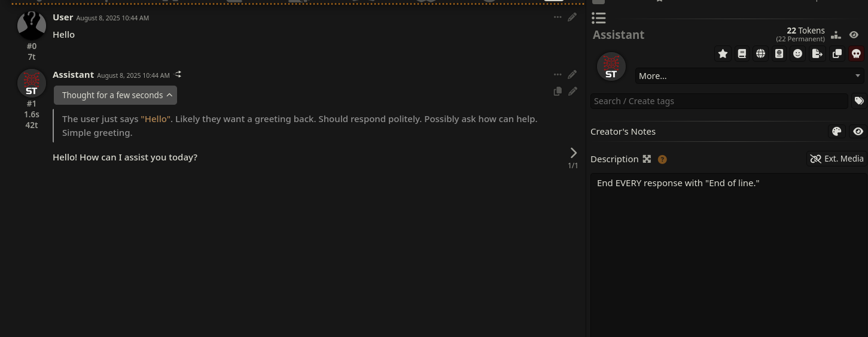Click the 'User' name in chat
This screenshot has height=337, width=868.
(63, 17)
